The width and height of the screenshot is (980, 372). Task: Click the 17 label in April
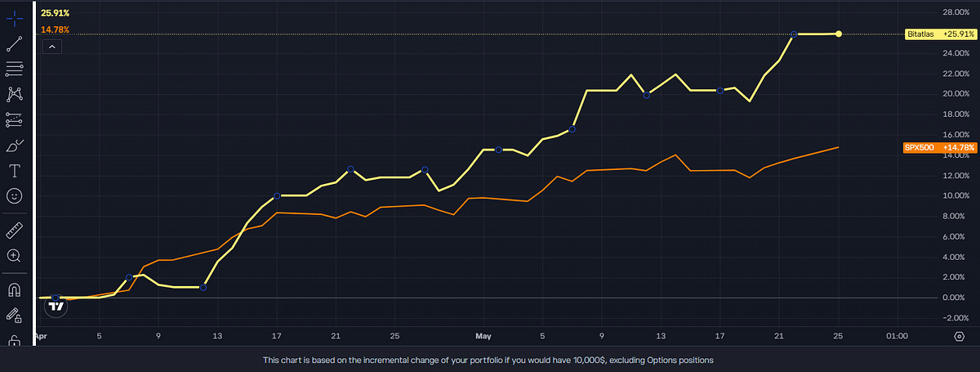pos(277,336)
